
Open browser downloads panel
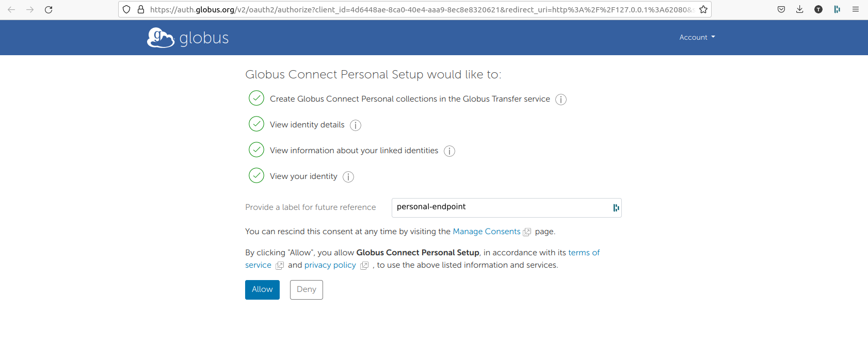(799, 9)
